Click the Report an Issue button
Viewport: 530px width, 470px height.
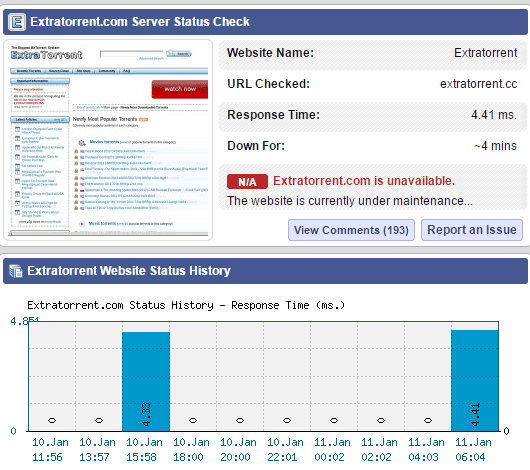[472, 230]
